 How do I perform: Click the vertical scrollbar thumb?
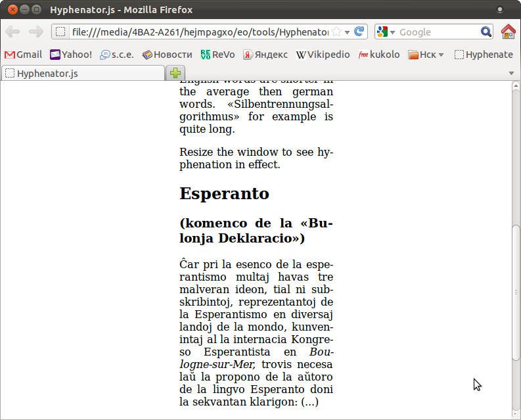coord(516,291)
